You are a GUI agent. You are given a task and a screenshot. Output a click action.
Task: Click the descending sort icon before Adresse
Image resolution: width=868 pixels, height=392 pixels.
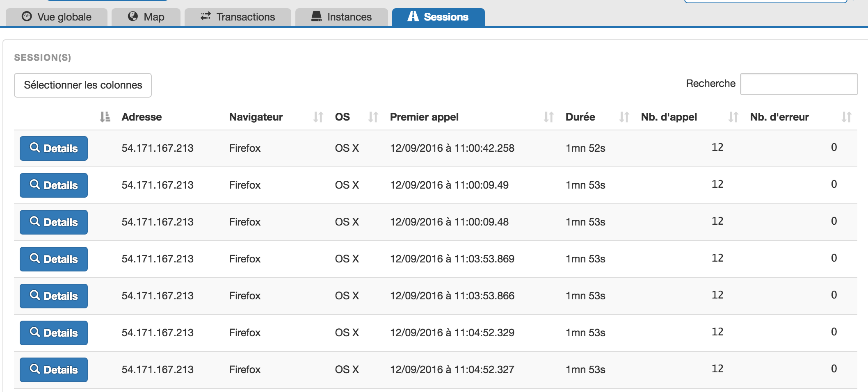[105, 117]
